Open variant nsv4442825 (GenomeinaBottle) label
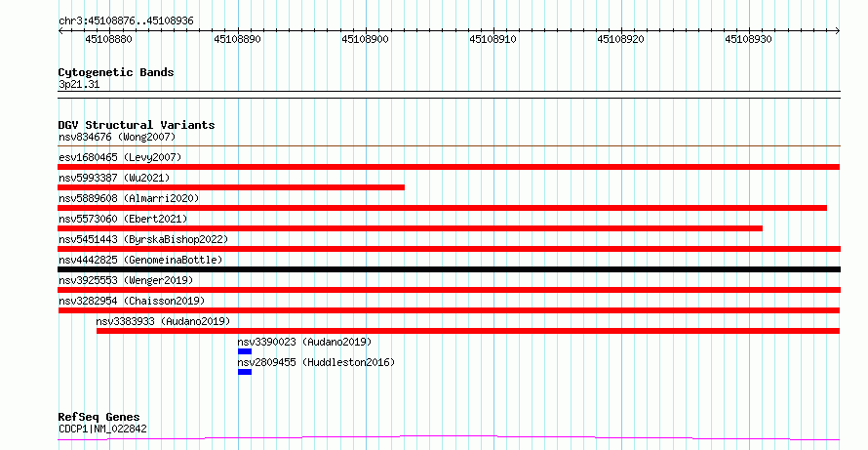 pos(140,260)
